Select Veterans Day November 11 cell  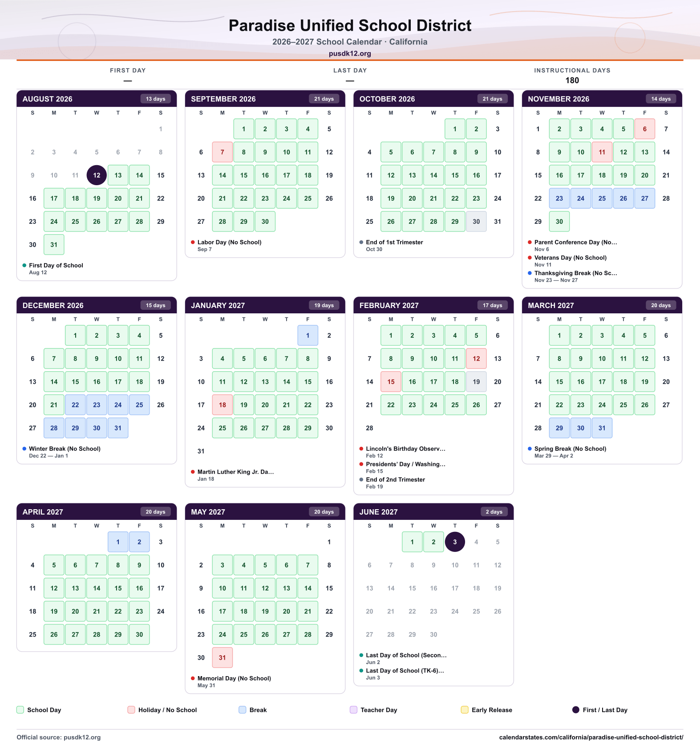pyautogui.click(x=602, y=152)
